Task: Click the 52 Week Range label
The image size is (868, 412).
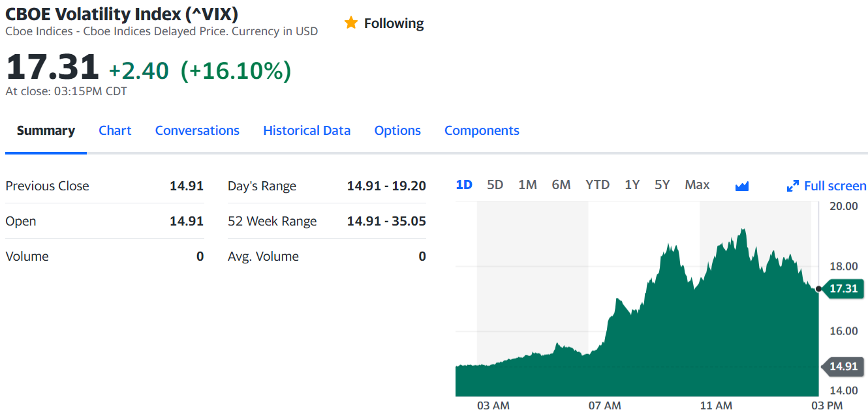Action: click(x=272, y=221)
